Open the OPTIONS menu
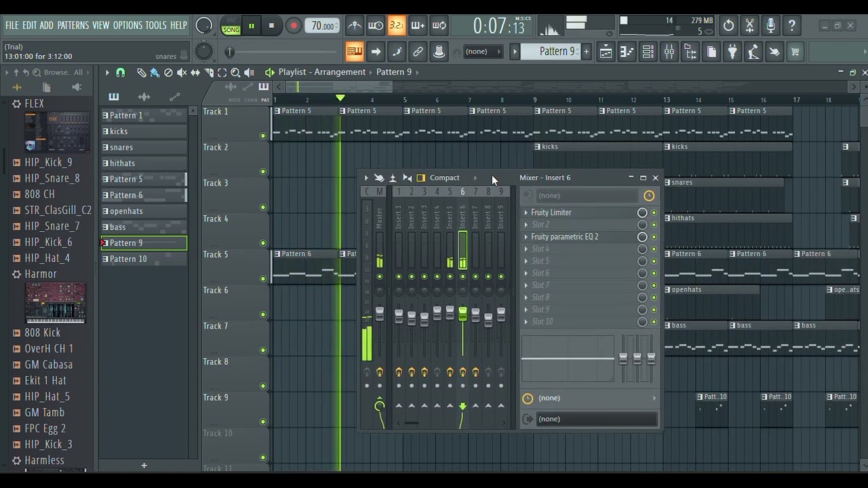868x488 pixels. (x=127, y=25)
